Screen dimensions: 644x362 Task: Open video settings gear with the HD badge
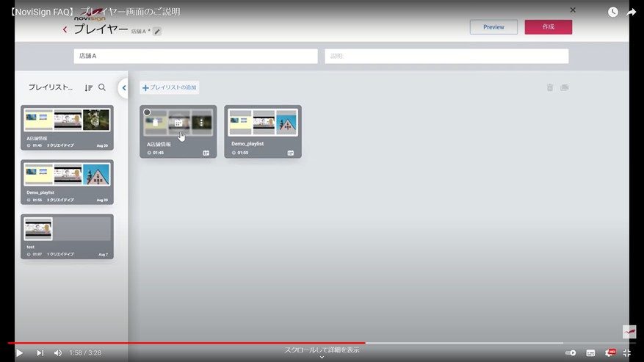[610, 352]
